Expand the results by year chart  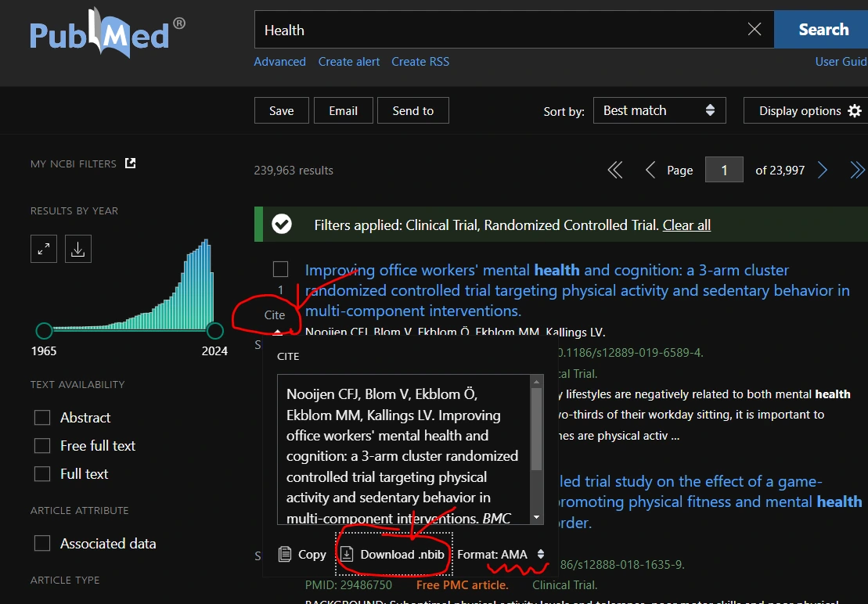(x=44, y=249)
